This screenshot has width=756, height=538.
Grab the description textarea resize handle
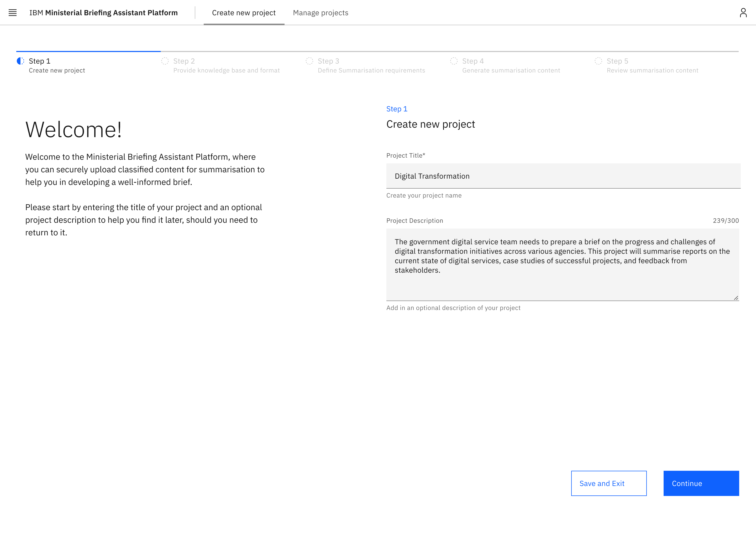click(x=736, y=298)
